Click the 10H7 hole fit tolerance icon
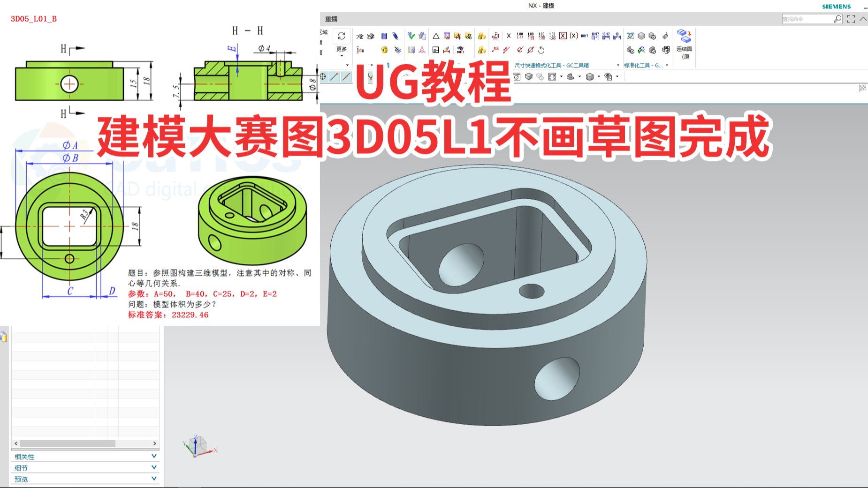 (x=585, y=37)
